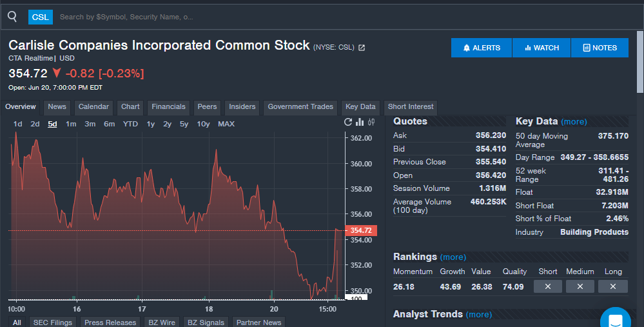The image size is (644, 327).
Task: Open the Calendar tab
Action: click(x=93, y=107)
